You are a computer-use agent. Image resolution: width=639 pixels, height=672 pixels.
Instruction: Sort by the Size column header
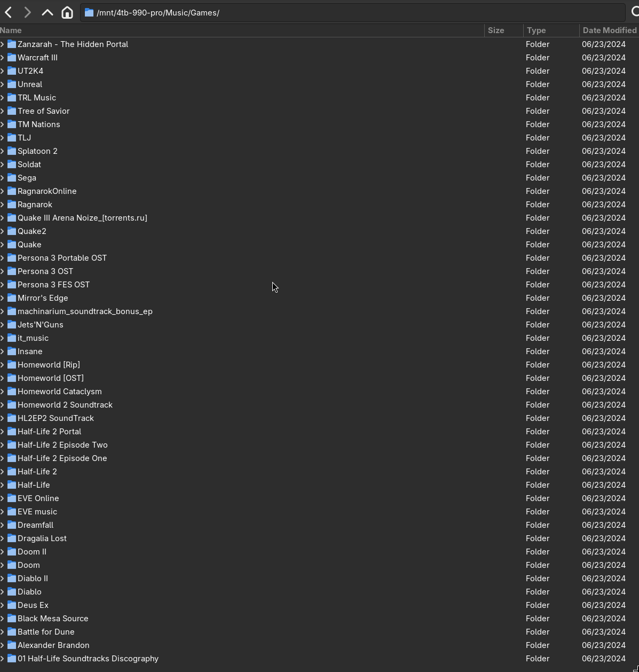[504, 30]
